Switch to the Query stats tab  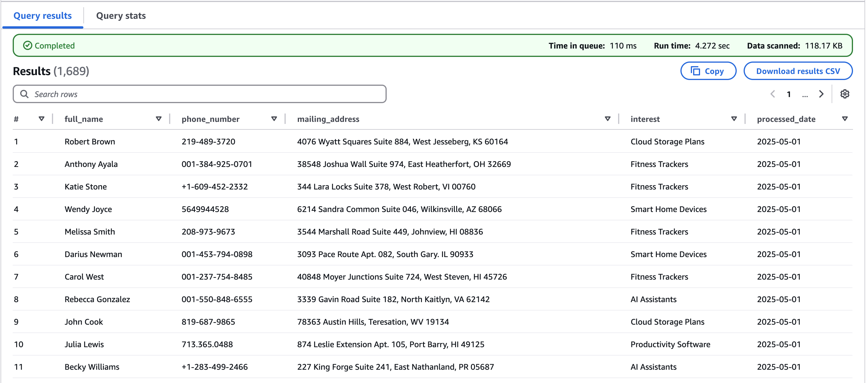click(x=121, y=16)
